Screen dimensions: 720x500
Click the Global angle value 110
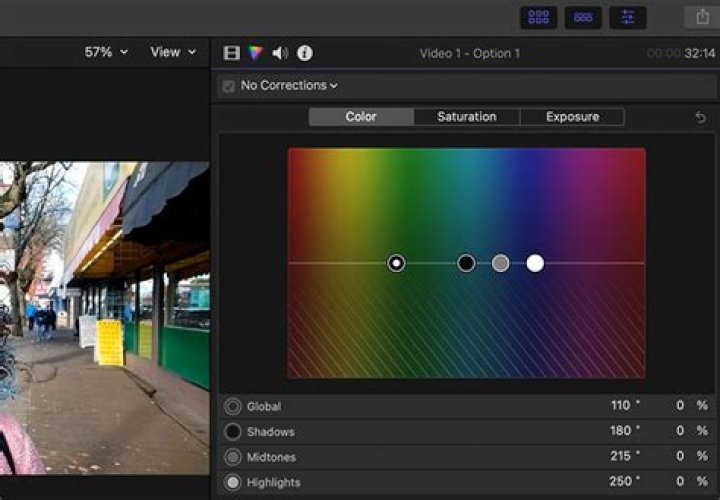coord(620,405)
